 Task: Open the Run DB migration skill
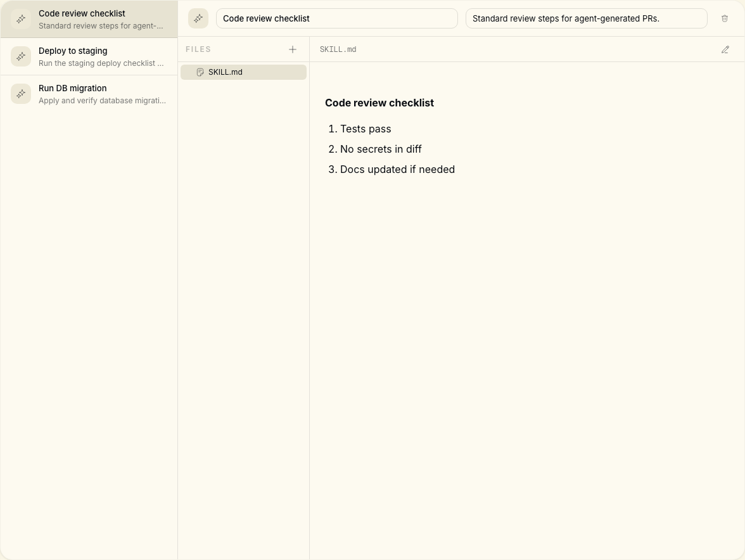(x=89, y=94)
